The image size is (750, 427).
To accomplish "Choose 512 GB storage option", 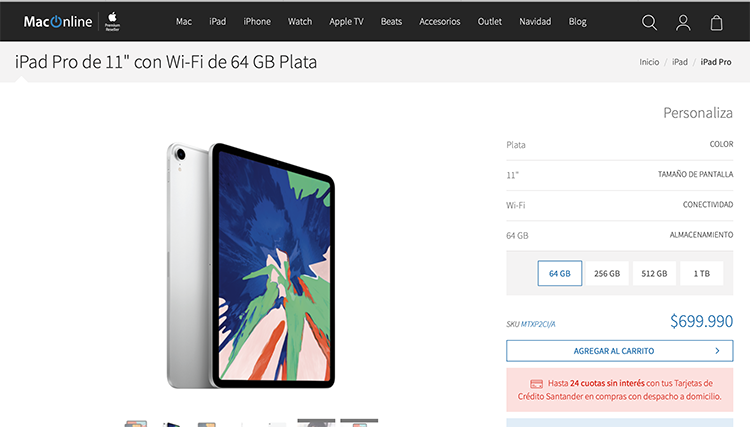I will click(x=654, y=274).
